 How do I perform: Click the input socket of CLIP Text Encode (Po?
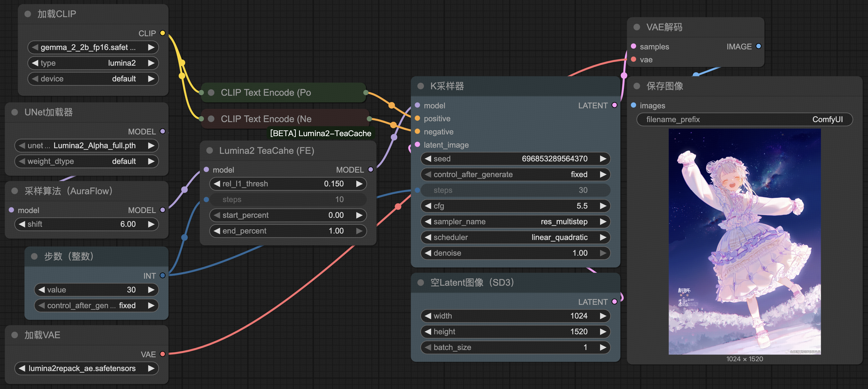pyautogui.click(x=201, y=92)
